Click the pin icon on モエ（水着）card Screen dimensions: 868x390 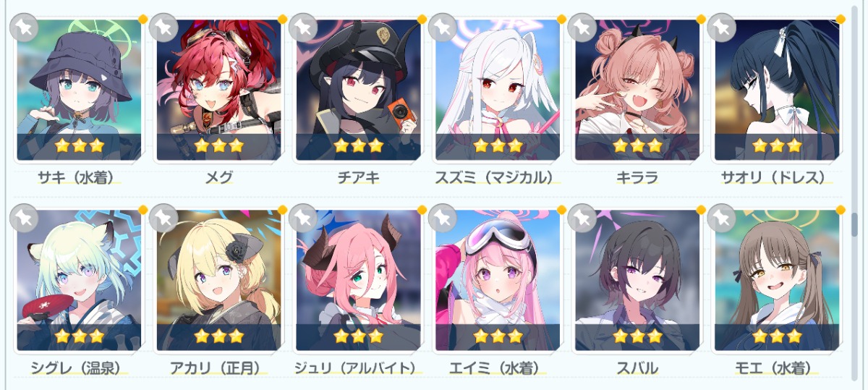pos(721,219)
